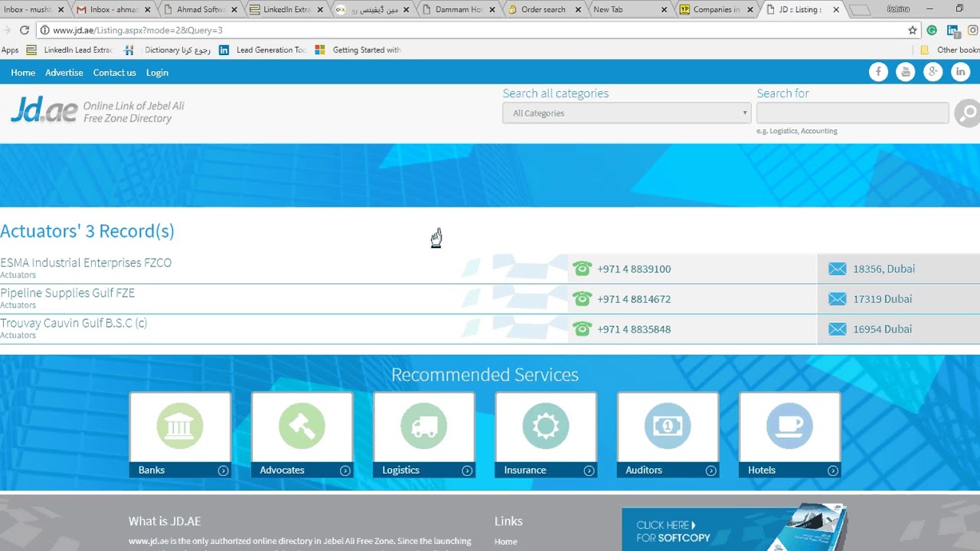Click the address text 17319 Dubai
980x551 pixels.
point(883,299)
